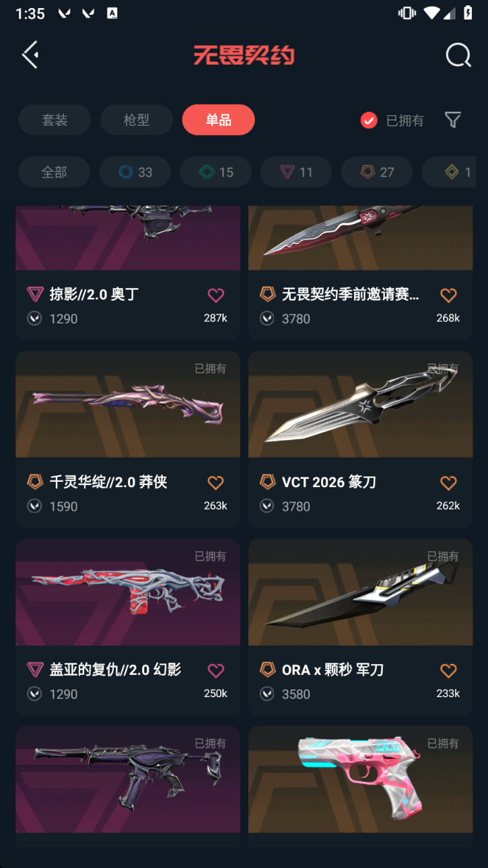Filter by blue circle tier 33

pos(135,172)
